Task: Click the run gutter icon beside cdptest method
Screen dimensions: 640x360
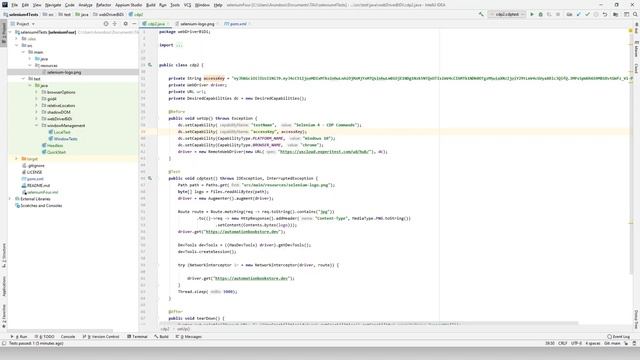Action: tap(150, 178)
